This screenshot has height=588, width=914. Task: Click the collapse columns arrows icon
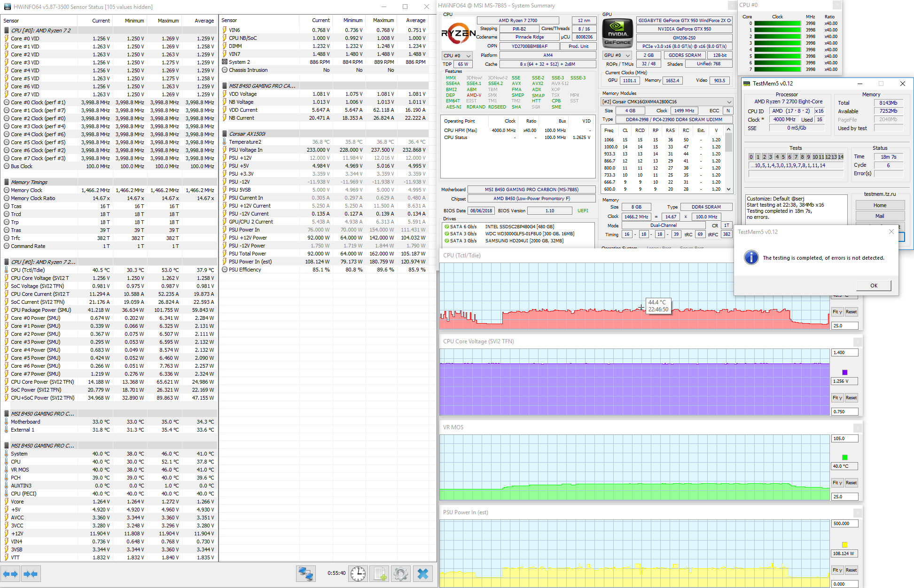[x=31, y=574]
